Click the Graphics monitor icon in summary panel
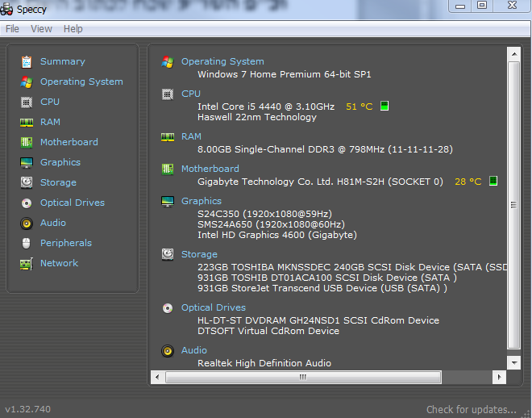Viewport: 532px width, 418px height. (168, 202)
